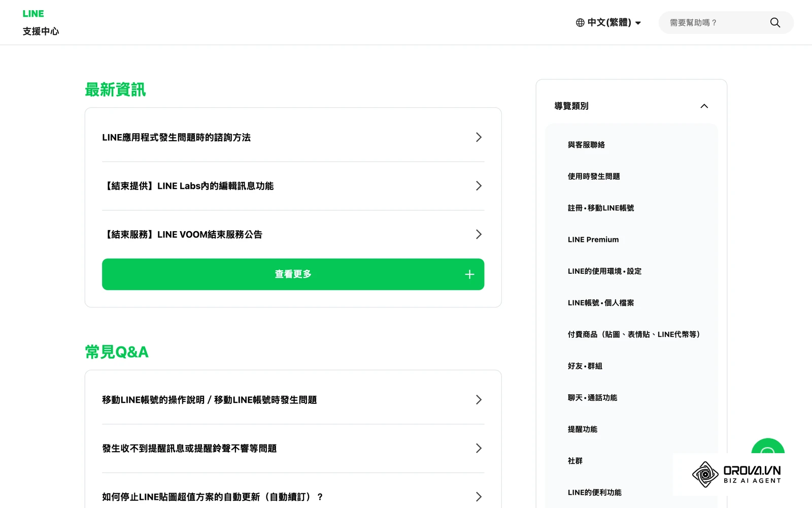
Task: Click arrow beside 如何停止LINE貼圖超值方案 row
Action: pos(479,497)
